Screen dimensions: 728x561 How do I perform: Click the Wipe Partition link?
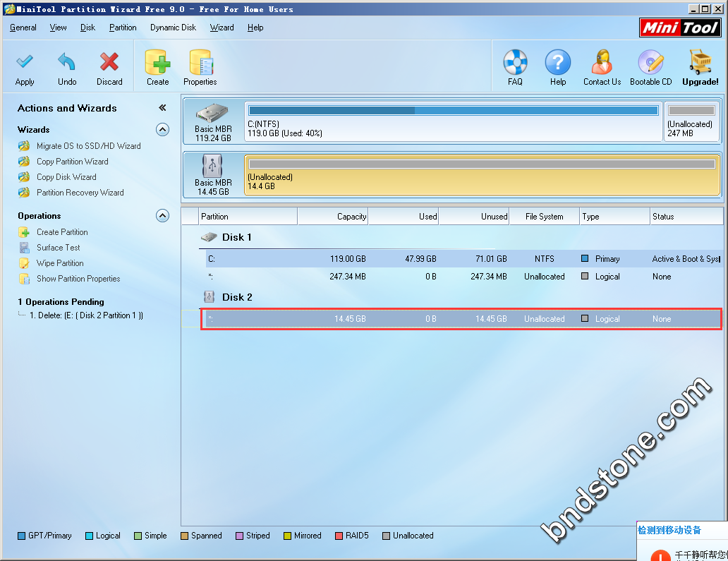click(61, 263)
